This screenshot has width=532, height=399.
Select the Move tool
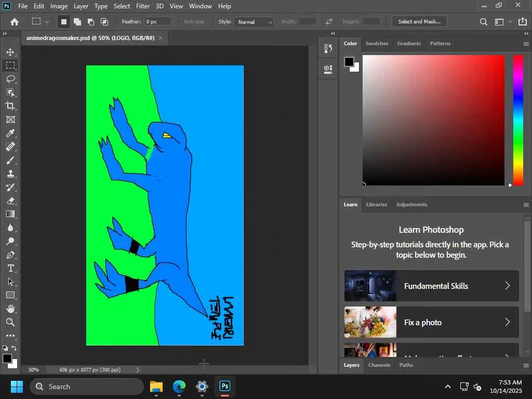coord(10,52)
